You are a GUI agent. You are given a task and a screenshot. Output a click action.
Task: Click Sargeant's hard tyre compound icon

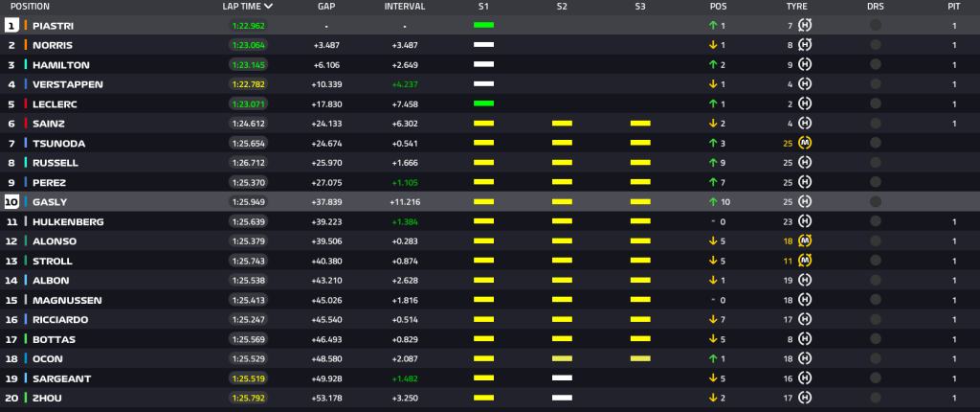tap(805, 378)
